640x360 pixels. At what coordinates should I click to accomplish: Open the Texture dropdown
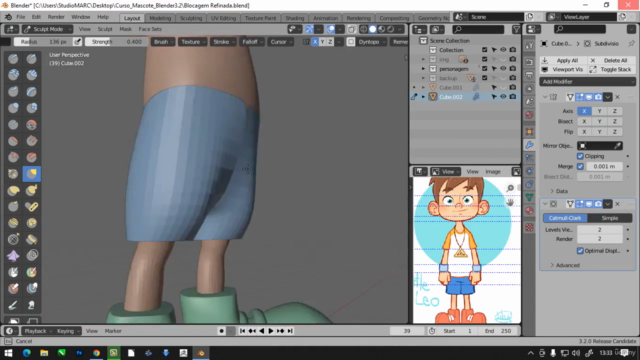click(x=193, y=42)
